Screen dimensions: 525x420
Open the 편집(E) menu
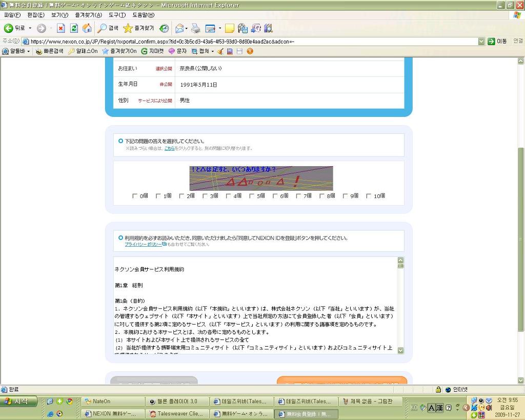click(x=36, y=15)
